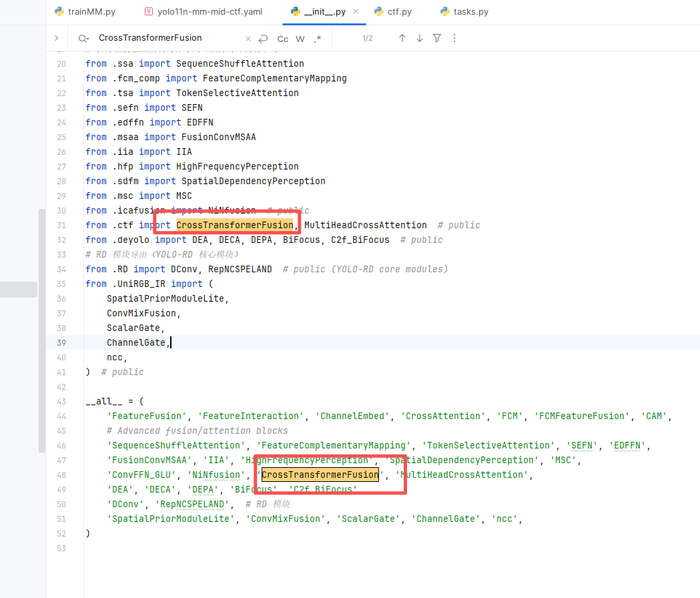Click __all__ definition on line 43

104,402
